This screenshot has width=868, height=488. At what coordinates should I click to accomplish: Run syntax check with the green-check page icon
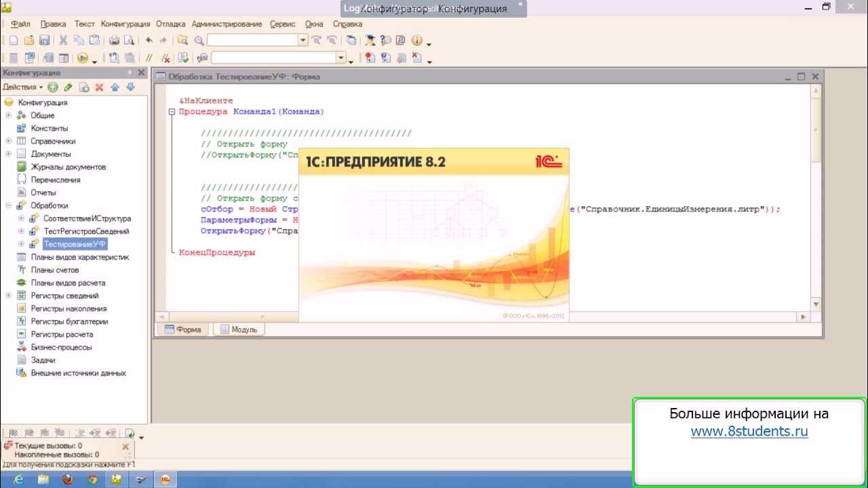[183, 58]
